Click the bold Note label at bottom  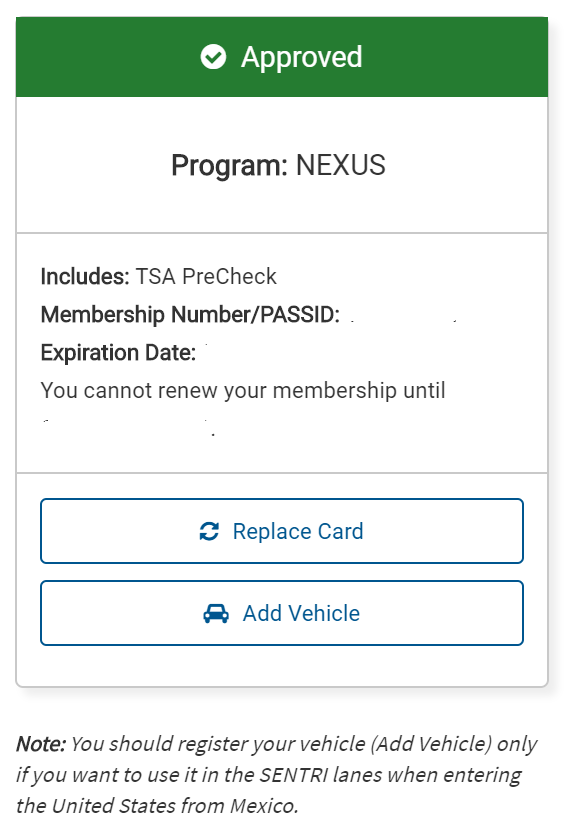coord(41,744)
